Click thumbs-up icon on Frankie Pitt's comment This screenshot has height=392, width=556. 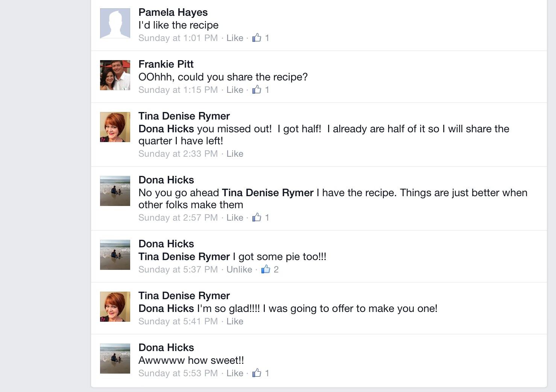tap(257, 89)
